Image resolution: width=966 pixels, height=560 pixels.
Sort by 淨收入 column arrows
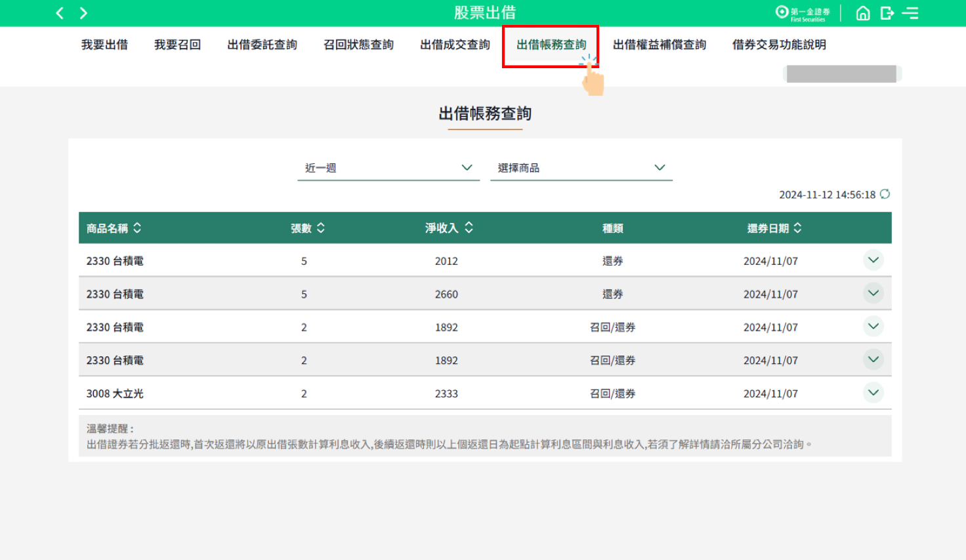(x=469, y=228)
